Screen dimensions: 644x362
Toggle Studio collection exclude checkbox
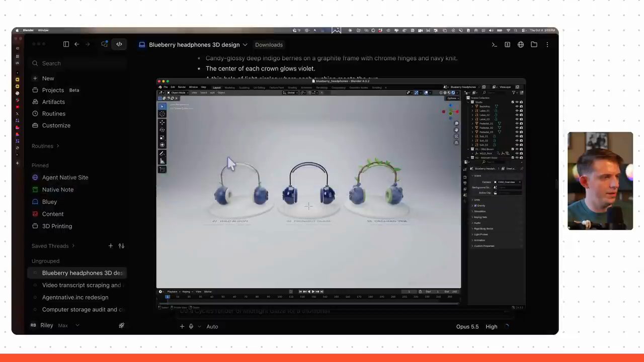[513, 102]
